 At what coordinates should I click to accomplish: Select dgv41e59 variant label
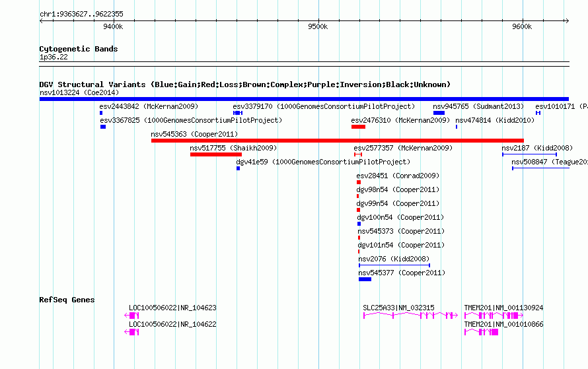coord(323,162)
